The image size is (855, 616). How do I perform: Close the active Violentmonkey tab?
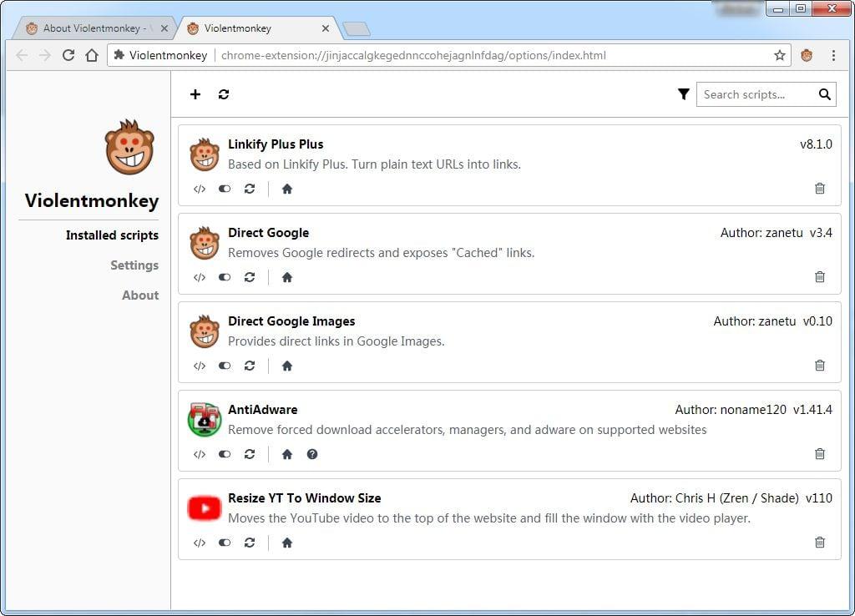pos(326,28)
